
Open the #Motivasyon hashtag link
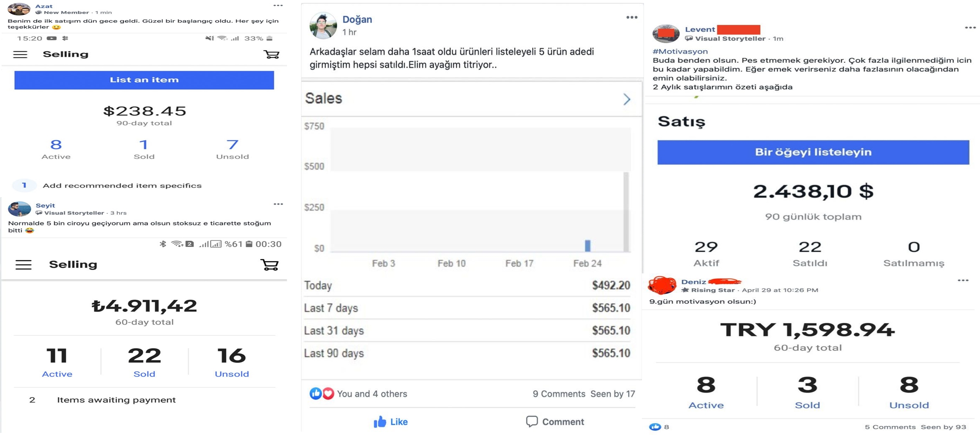point(680,51)
